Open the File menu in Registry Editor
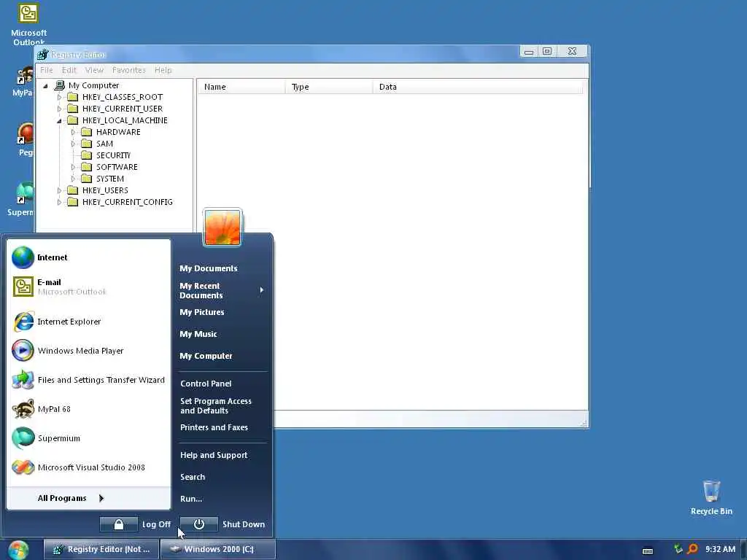The width and height of the screenshot is (747, 560). tap(46, 70)
